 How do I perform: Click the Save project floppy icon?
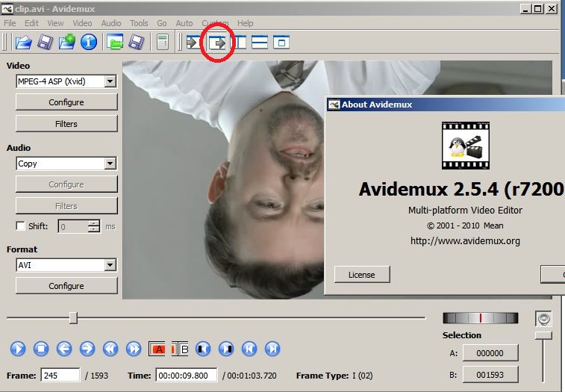(x=137, y=43)
